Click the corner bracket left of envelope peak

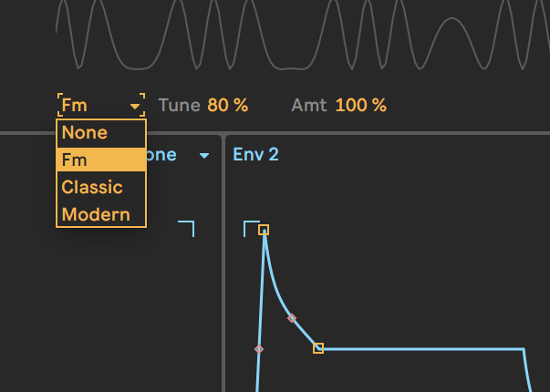pyautogui.click(x=249, y=226)
